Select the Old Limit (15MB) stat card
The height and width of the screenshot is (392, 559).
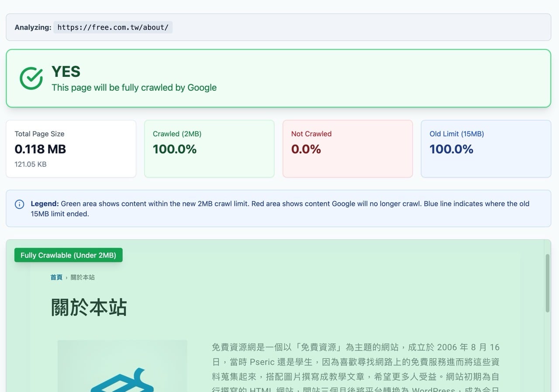pyautogui.click(x=486, y=148)
